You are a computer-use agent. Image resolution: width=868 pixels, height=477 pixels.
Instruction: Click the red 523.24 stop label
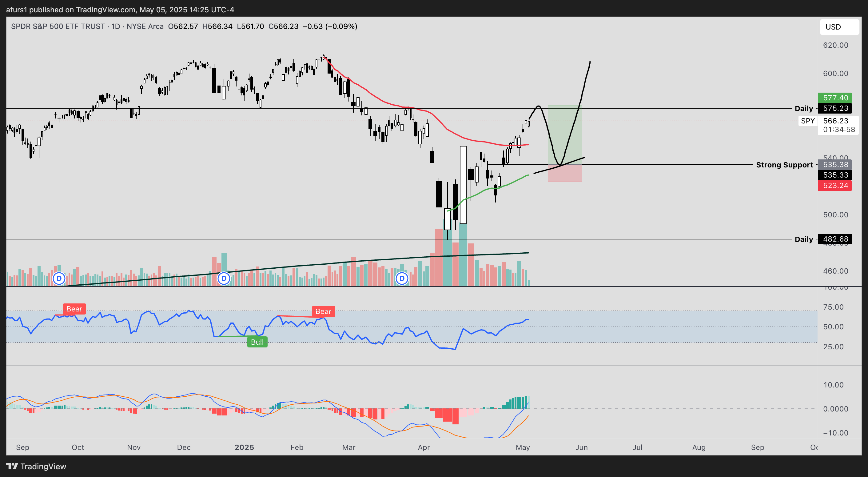835,185
